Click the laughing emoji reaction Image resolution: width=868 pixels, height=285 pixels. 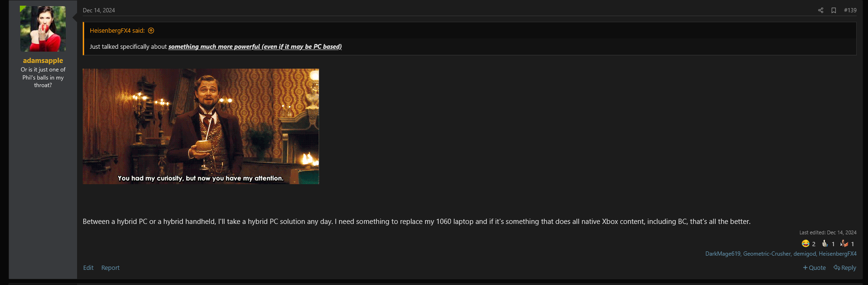806,243
